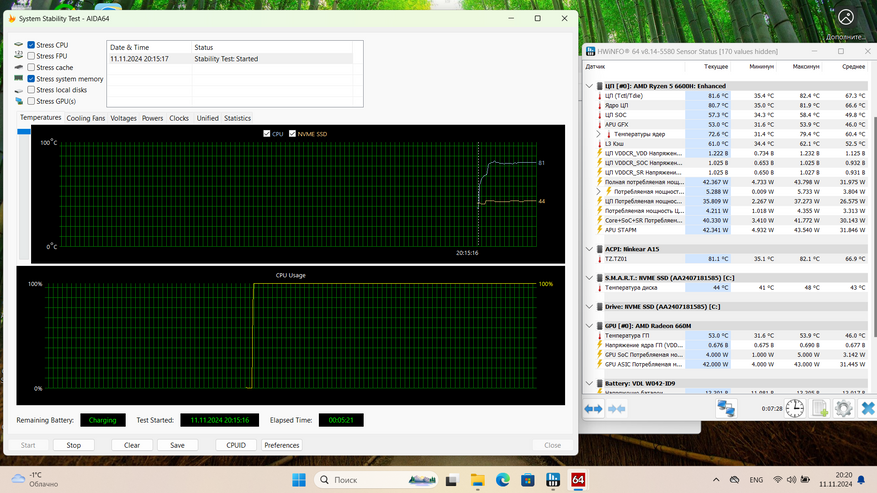Reset HWiNFO elapsed clock icon
Viewport: 877px width, 493px height.
[794, 409]
